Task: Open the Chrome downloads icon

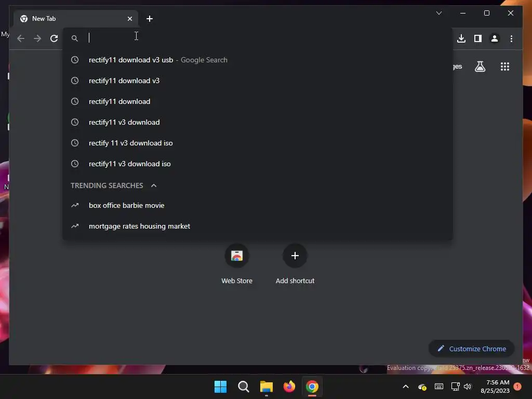Action: [x=461, y=38]
